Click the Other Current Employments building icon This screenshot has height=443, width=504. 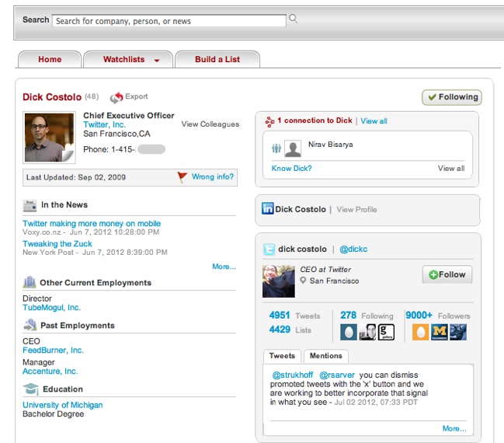coord(30,282)
